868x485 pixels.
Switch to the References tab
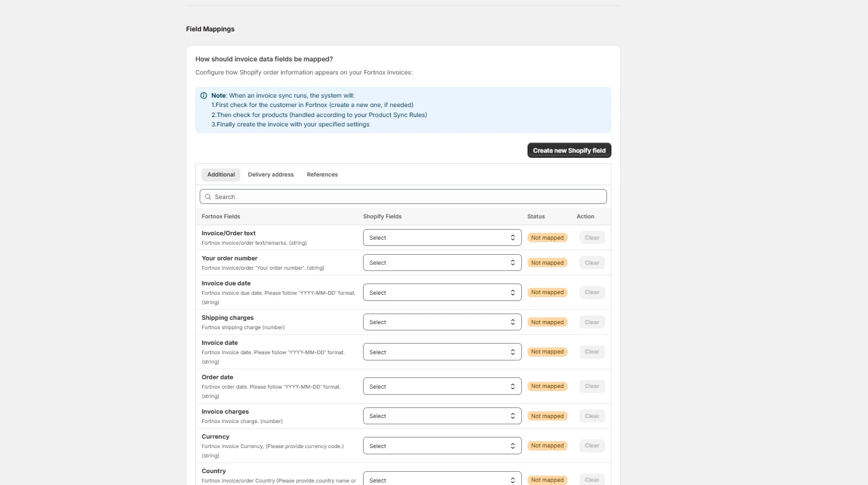tap(322, 175)
